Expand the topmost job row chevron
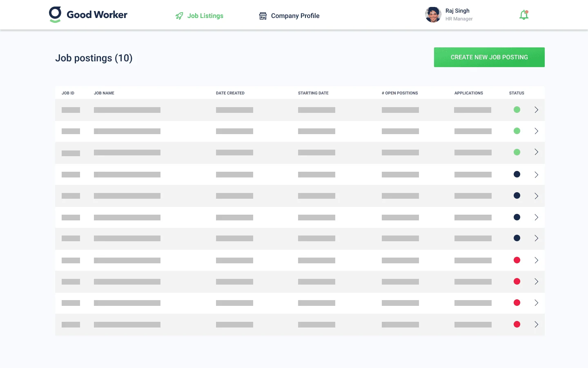588x368 pixels. pos(536,110)
